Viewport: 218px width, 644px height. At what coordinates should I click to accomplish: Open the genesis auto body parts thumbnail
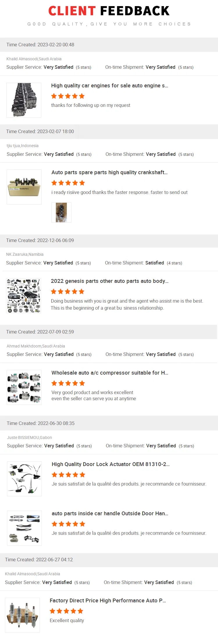[x=24, y=296]
